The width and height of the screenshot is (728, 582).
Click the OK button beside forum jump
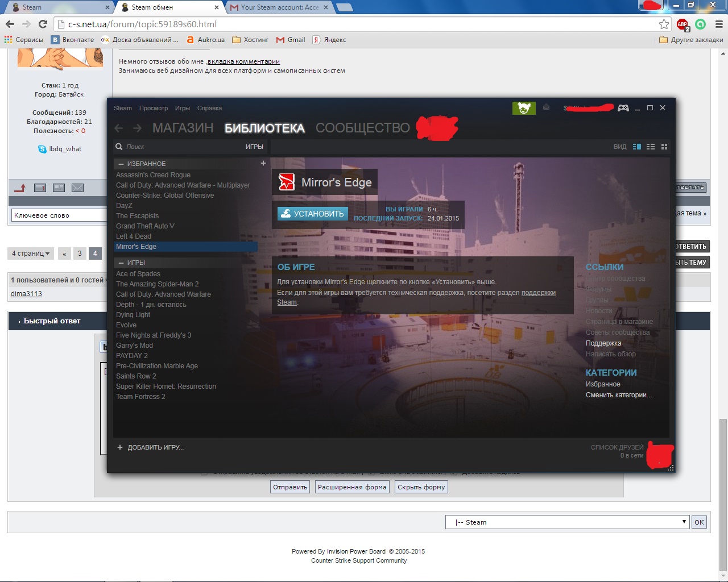(699, 522)
